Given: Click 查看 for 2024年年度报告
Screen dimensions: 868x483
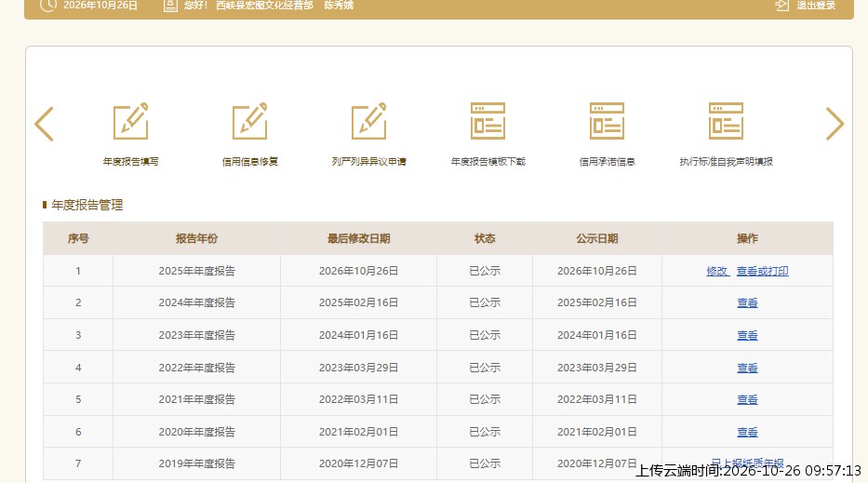Looking at the screenshot, I should pos(747,302).
